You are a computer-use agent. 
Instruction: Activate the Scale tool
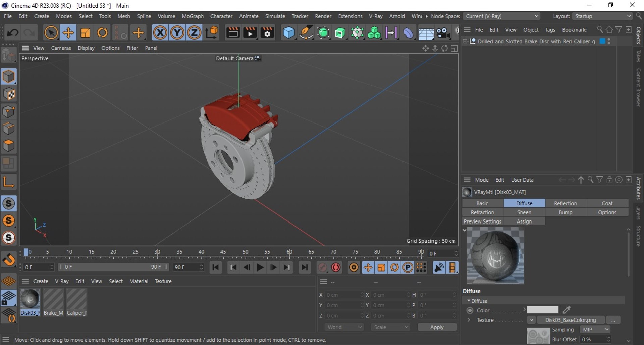pyautogui.click(x=86, y=33)
